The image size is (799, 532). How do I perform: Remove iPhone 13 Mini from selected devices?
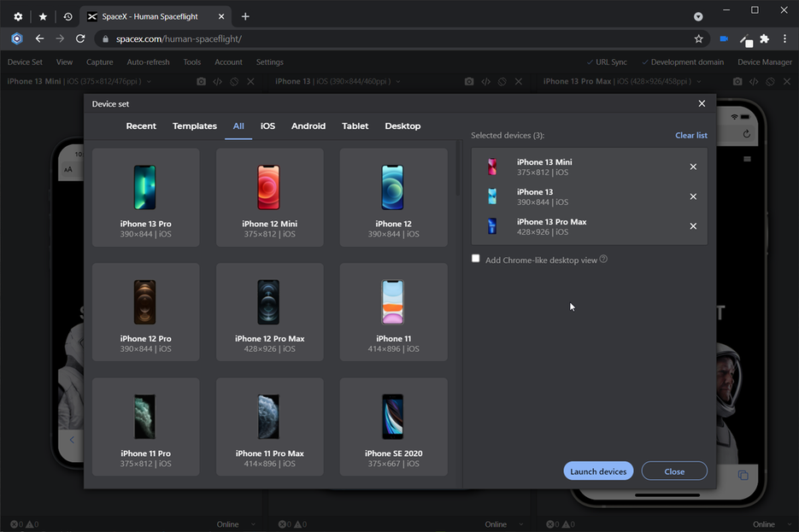pyautogui.click(x=693, y=167)
